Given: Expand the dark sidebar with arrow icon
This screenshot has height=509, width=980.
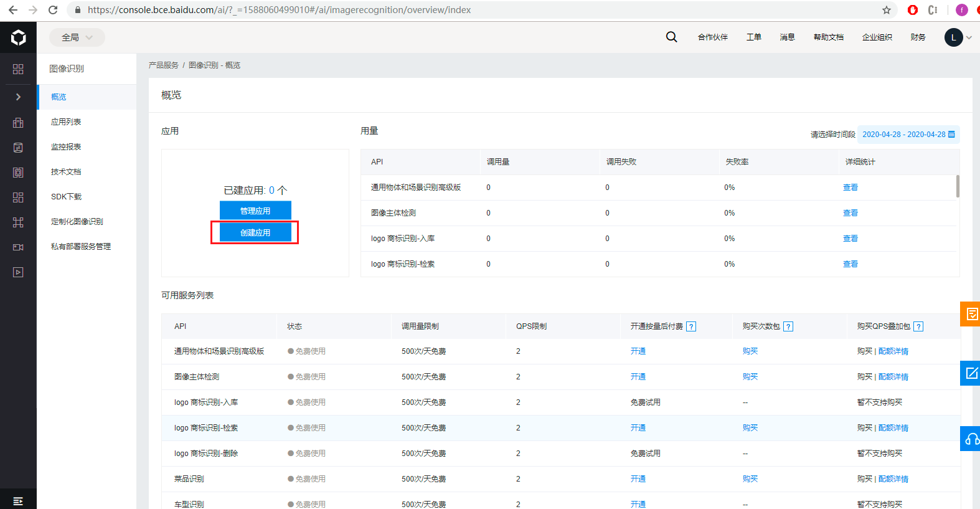Looking at the screenshot, I should [x=18, y=97].
